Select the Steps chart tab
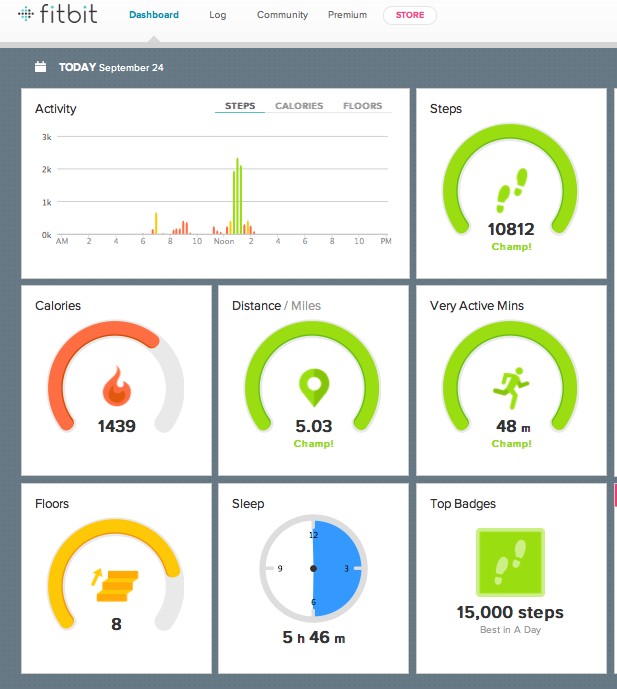Screen dimensions: 617x689 click(x=240, y=106)
